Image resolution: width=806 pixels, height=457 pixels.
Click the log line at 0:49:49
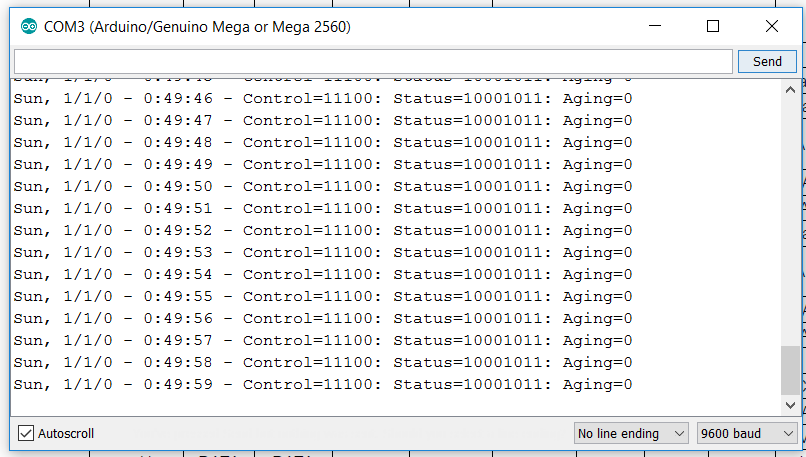[323, 164]
